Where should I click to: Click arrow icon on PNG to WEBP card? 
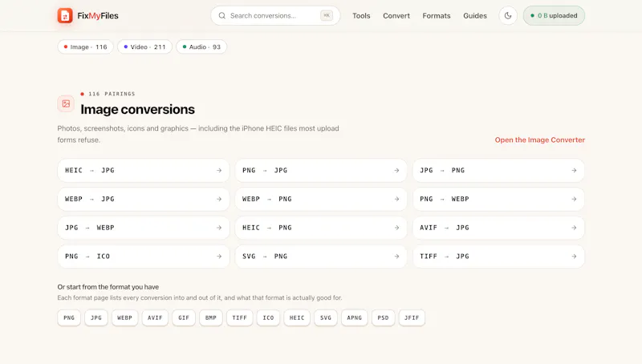pos(574,199)
